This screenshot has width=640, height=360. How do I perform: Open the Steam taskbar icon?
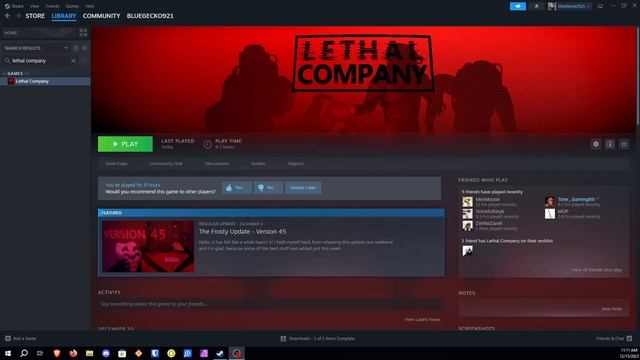click(x=220, y=353)
